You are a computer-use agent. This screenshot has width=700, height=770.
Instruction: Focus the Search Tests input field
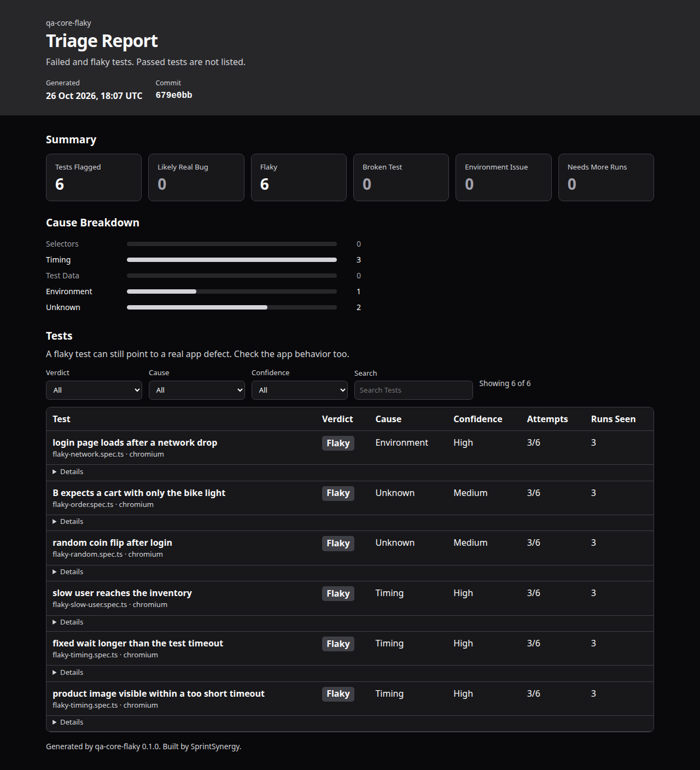pyautogui.click(x=413, y=390)
